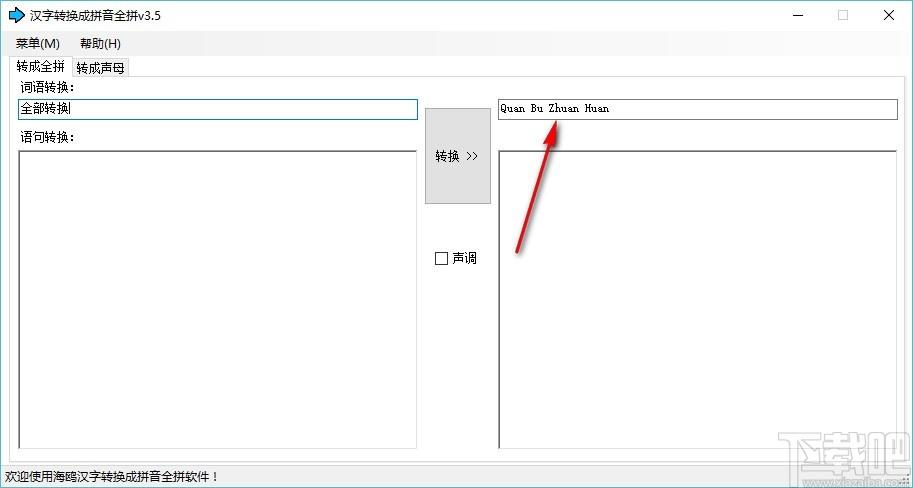Click the status bar text 欢迎使用海鸥汉字转换成拼音全拼软件
Image resolution: width=913 pixels, height=488 pixels.
pyautogui.click(x=111, y=476)
